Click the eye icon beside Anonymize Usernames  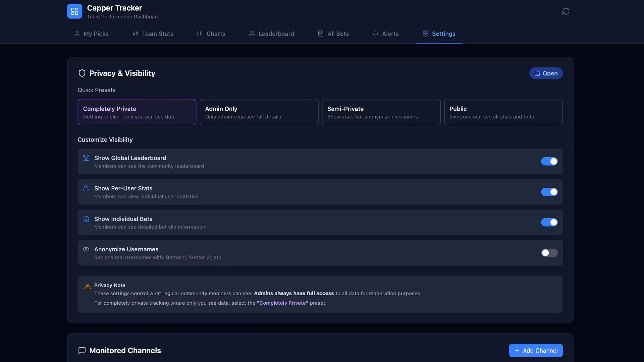tap(86, 249)
